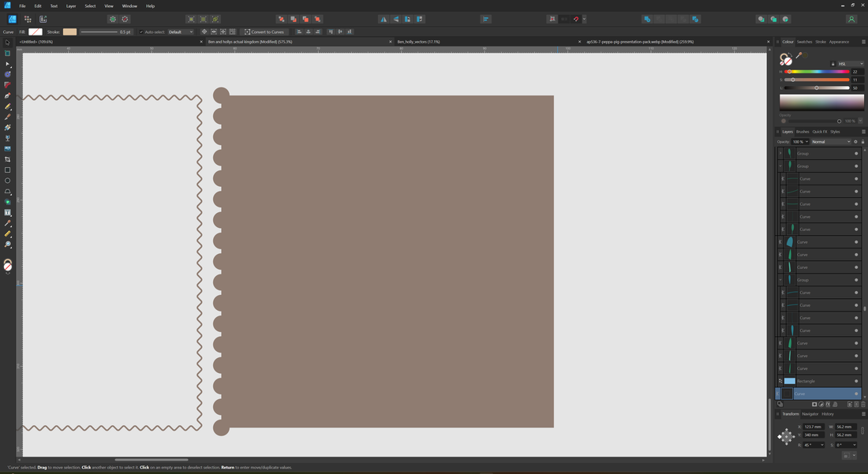Toggle Force Pixel Alignment
The height and width of the screenshot is (474, 868).
[552, 19]
